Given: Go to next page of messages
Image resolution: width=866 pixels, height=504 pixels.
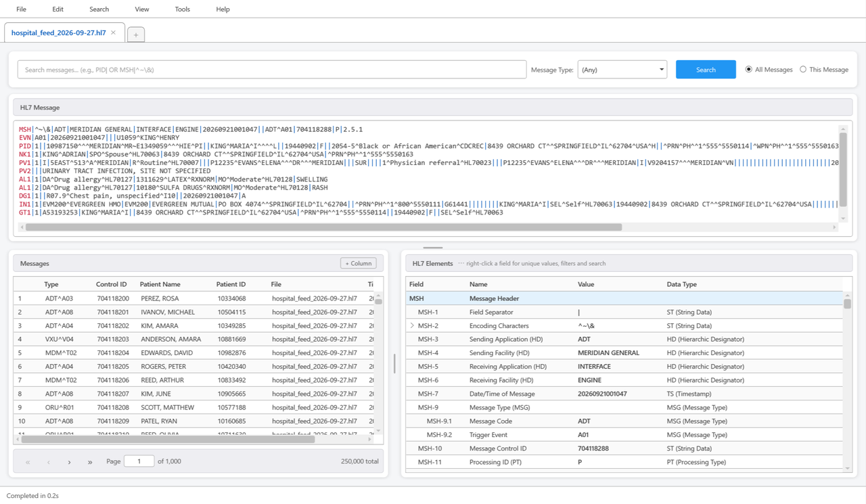Looking at the screenshot, I should (69, 462).
